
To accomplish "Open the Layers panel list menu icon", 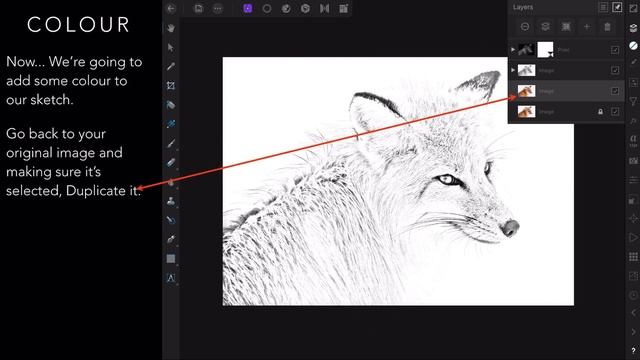I will click(603, 7).
